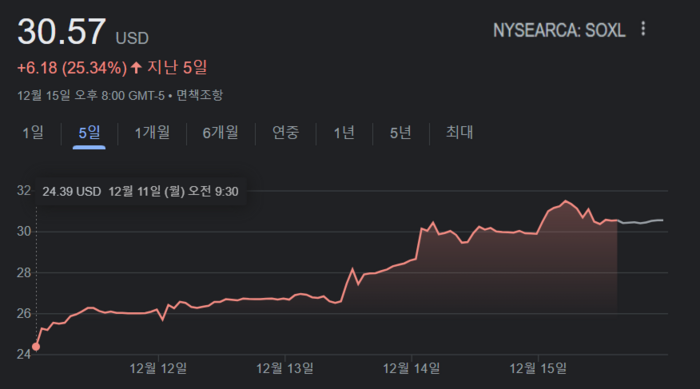This screenshot has width=700, height=389.
Task: Switch chart to 6개월 range
Action: 221,133
